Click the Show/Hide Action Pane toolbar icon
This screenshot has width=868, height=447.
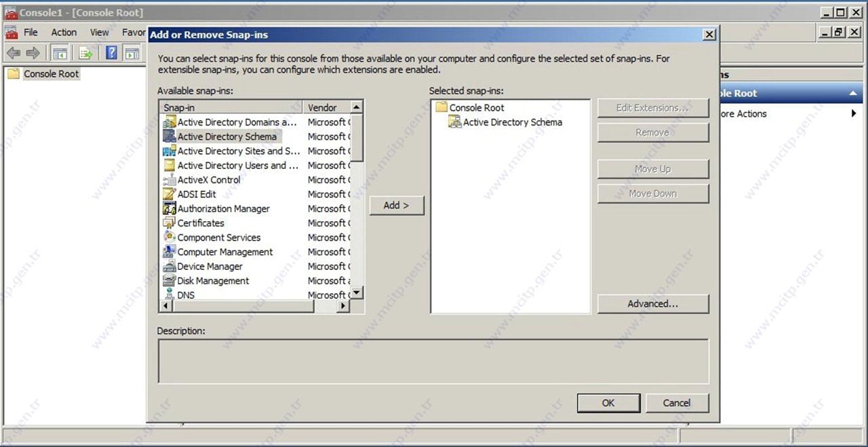(x=132, y=53)
